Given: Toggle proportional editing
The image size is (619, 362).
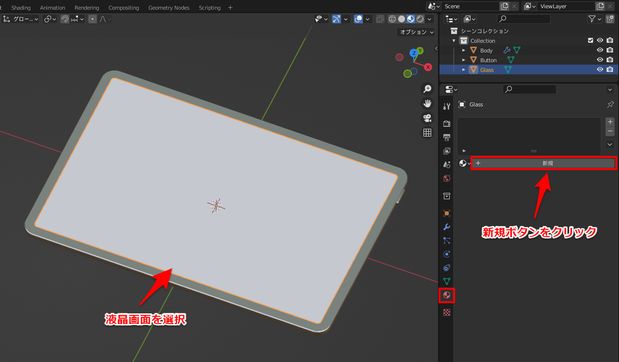Looking at the screenshot, I should pyautogui.click(x=92, y=19).
